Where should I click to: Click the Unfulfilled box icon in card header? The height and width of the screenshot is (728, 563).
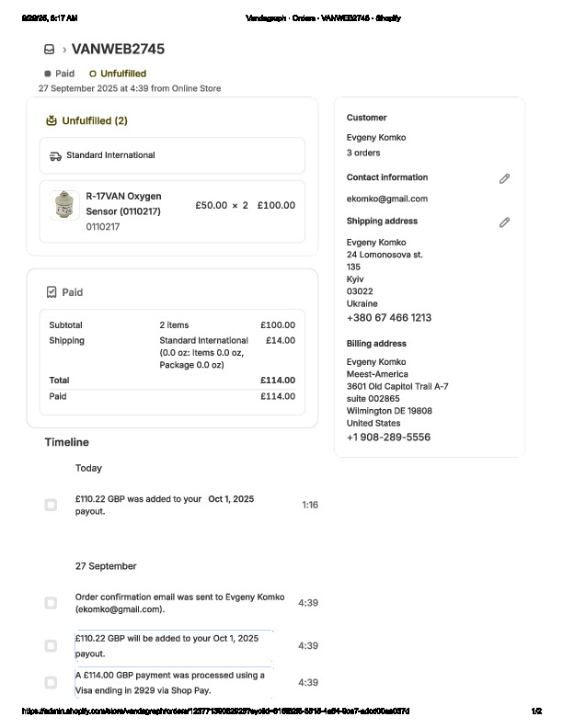pos(52,120)
